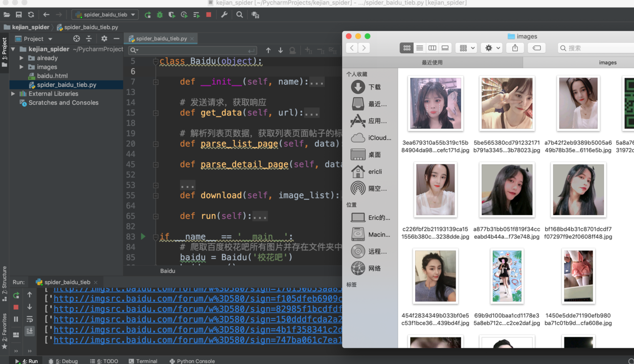Viewport: 634px width, 364px height.
Task: Open the console link containing sign=f105dfeb6909
Action: [198, 299]
